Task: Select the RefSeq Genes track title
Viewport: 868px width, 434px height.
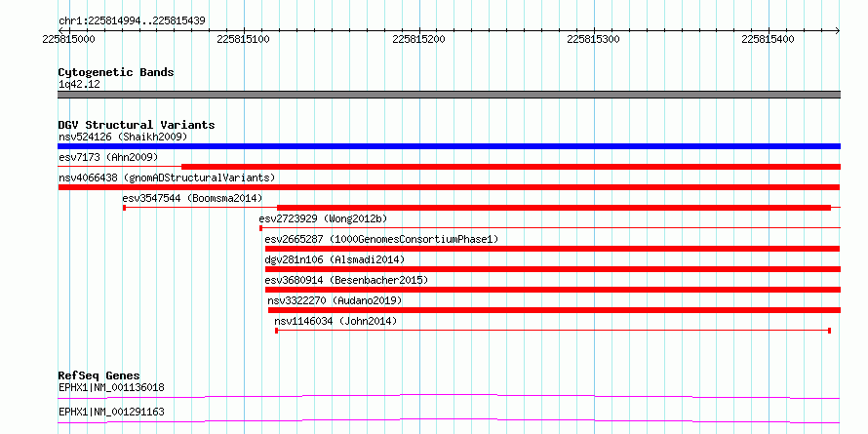Action: [99, 375]
